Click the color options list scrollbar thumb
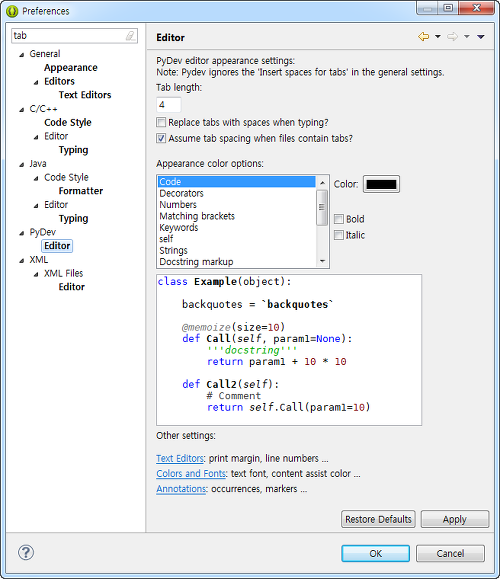The height and width of the screenshot is (579, 500). pos(322,207)
